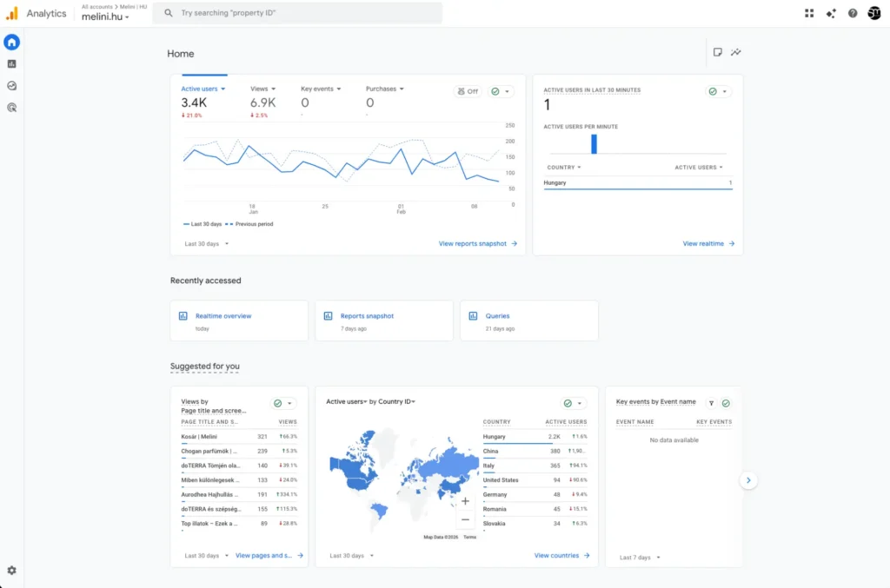Select the Reports icon in the sidebar
This screenshot has width=890, height=588.
point(11,63)
